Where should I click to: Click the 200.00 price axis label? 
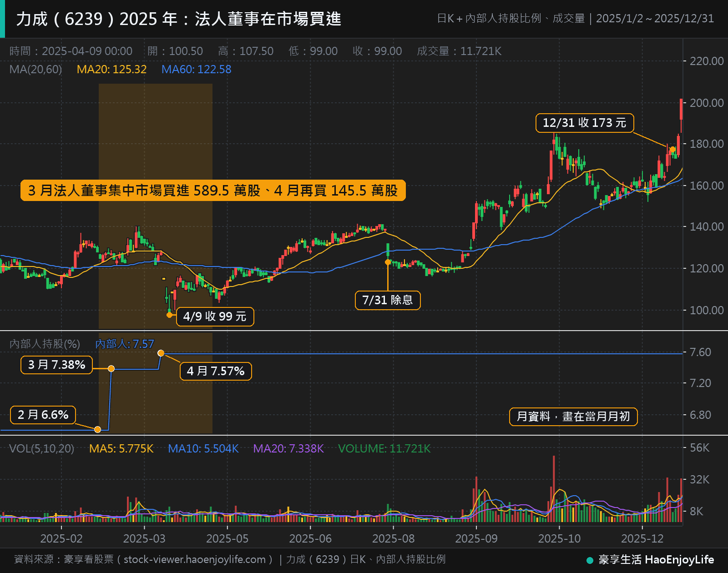pos(707,103)
